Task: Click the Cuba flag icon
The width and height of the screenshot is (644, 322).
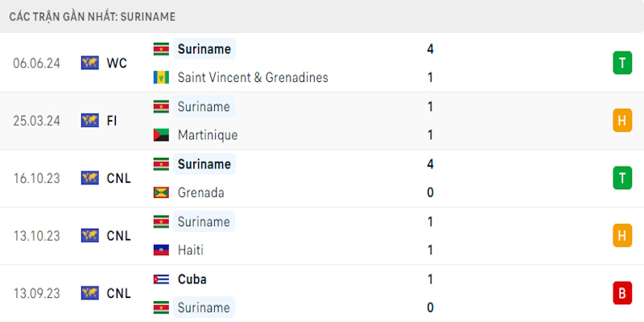Action: click(161, 279)
